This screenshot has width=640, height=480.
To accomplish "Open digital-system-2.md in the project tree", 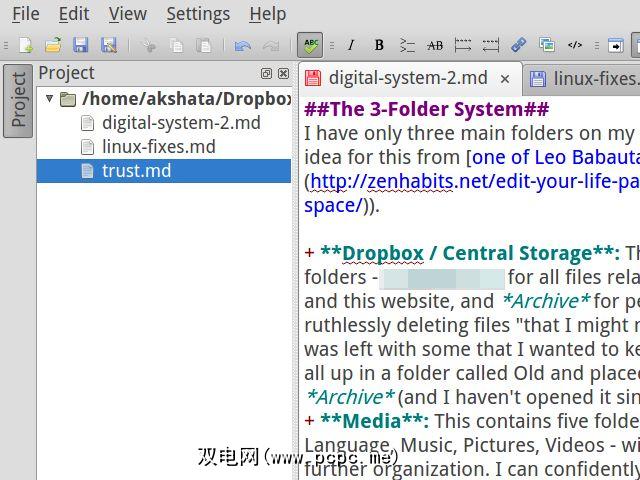I will coord(164,123).
